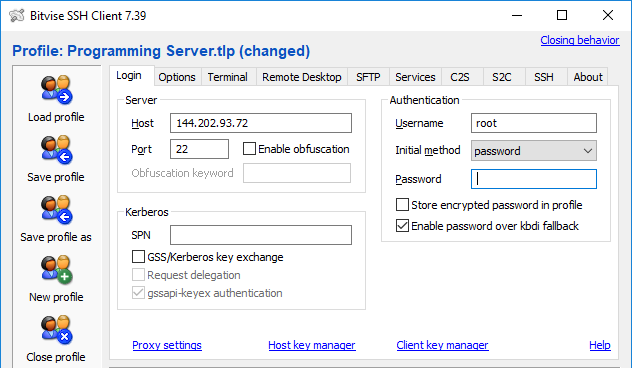The width and height of the screenshot is (632, 368).
Task: Click the Save profile as icon
Action: 56,210
